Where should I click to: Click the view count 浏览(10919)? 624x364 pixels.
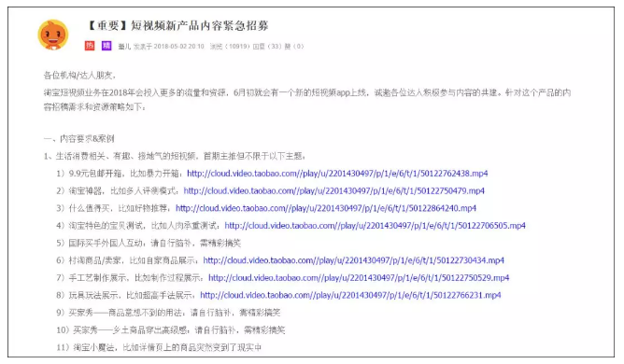230,47
